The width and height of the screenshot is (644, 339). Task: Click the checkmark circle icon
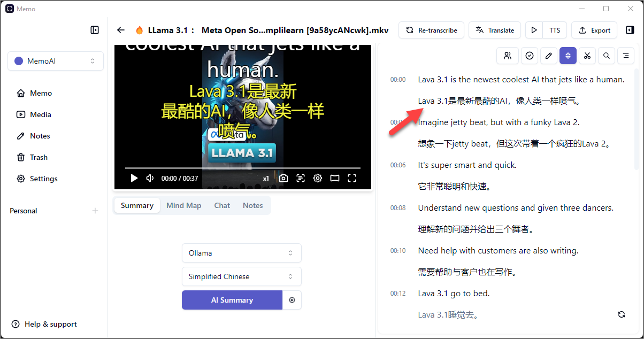tap(529, 56)
